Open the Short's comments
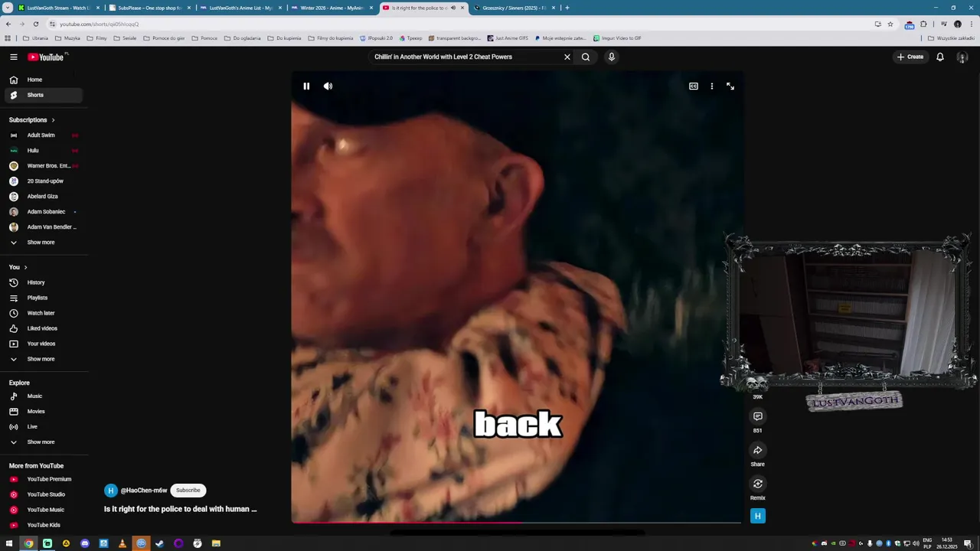Viewport: 980px width, 551px height. (758, 416)
